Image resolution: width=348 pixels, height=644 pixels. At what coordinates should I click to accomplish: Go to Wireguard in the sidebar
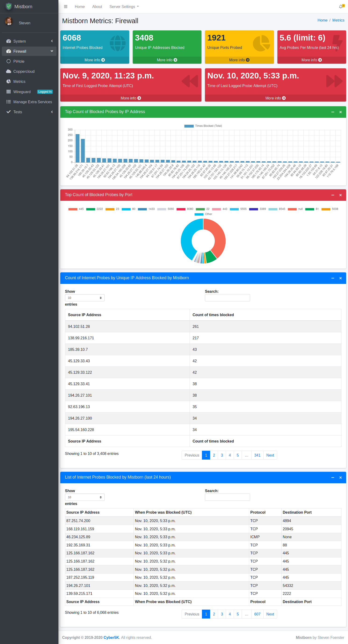pos(29,92)
